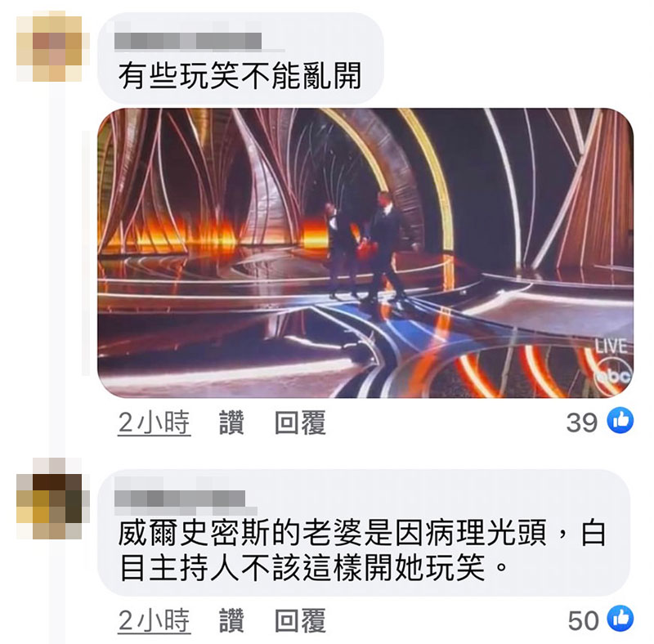Click the comment text 有些玩笑不能亂開
Image resolution: width=654 pixels, height=644 pixels.
coord(240,76)
